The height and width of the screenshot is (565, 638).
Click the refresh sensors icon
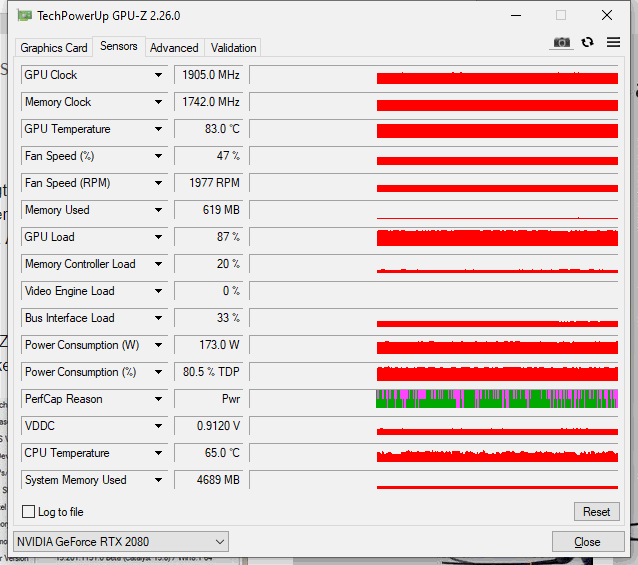click(587, 42)
